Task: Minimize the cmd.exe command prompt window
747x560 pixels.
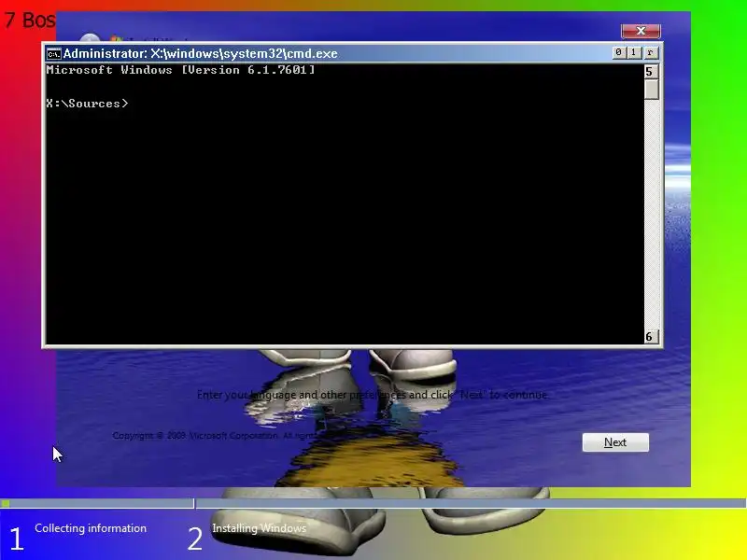Action: [618, 52]
